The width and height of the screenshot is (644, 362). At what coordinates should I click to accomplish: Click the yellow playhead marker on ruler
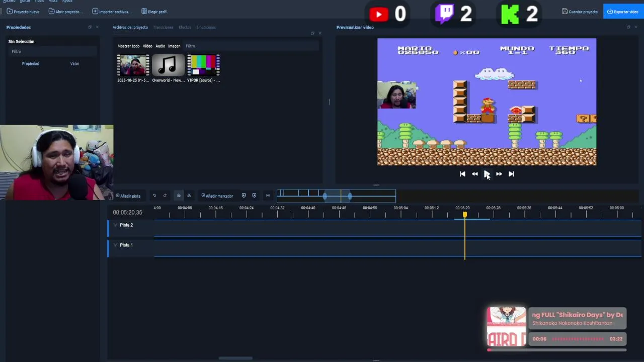coord(465,215)
